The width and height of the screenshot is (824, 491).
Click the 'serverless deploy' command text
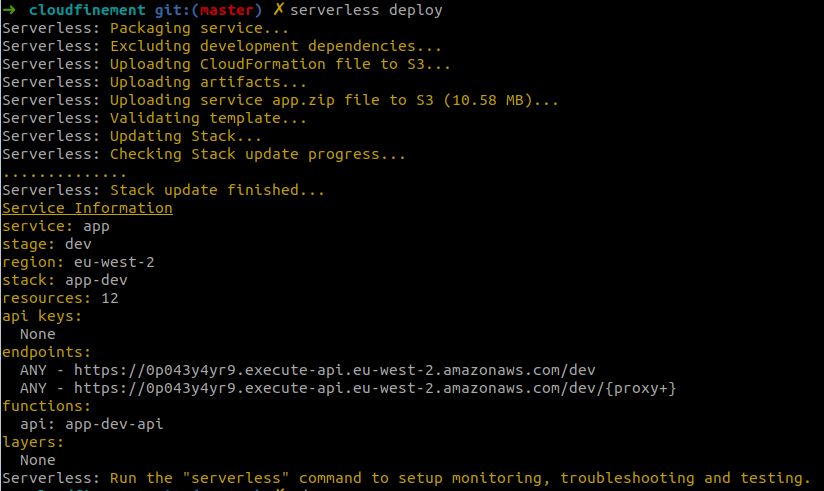[x=366, y=10]
